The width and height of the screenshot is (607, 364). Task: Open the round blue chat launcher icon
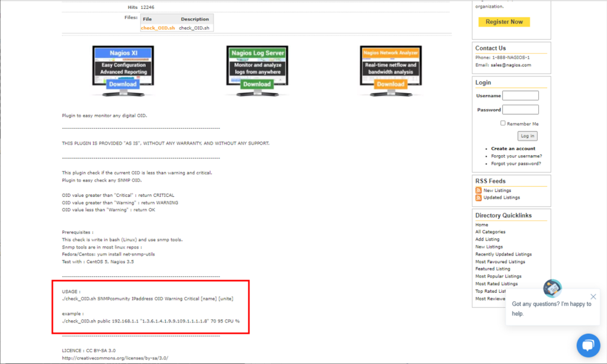tap(588, 345)
